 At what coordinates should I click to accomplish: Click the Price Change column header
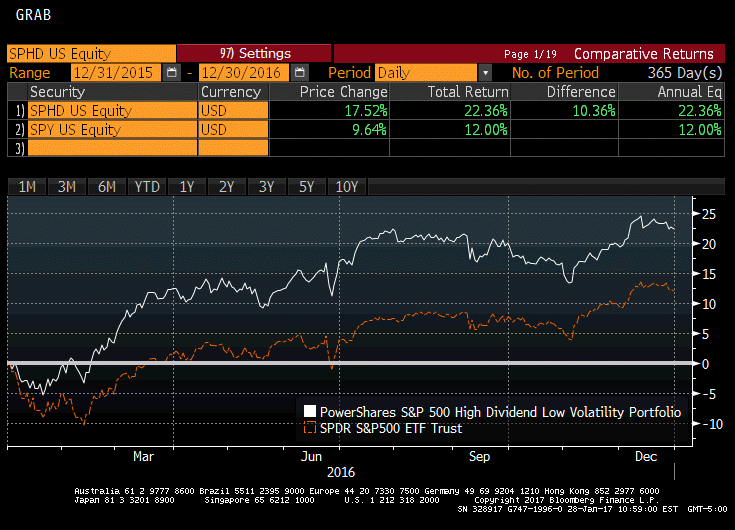point(330,92)
